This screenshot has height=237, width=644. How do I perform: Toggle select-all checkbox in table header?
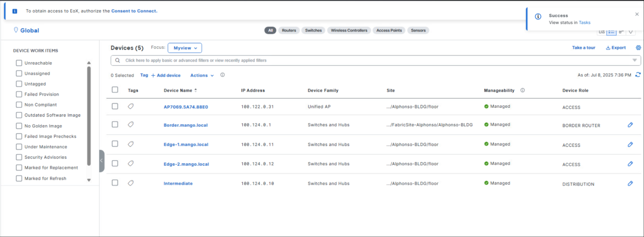(115, 90)
